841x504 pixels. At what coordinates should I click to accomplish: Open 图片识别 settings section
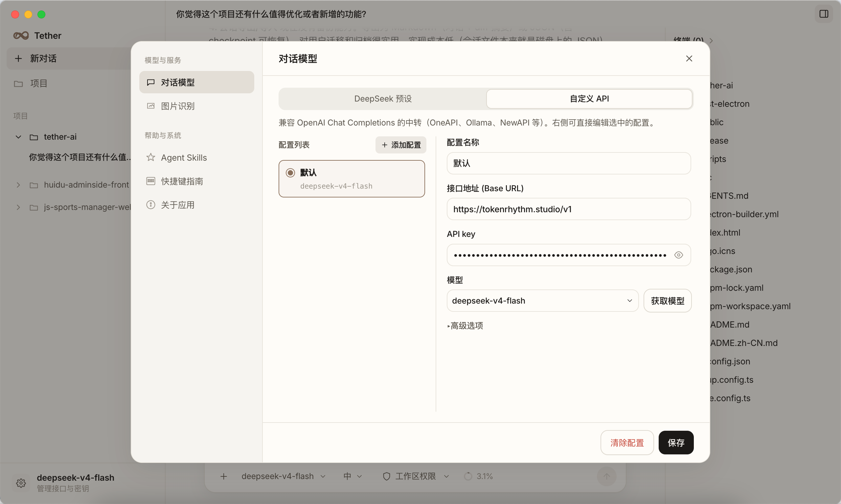click(196, 106)
